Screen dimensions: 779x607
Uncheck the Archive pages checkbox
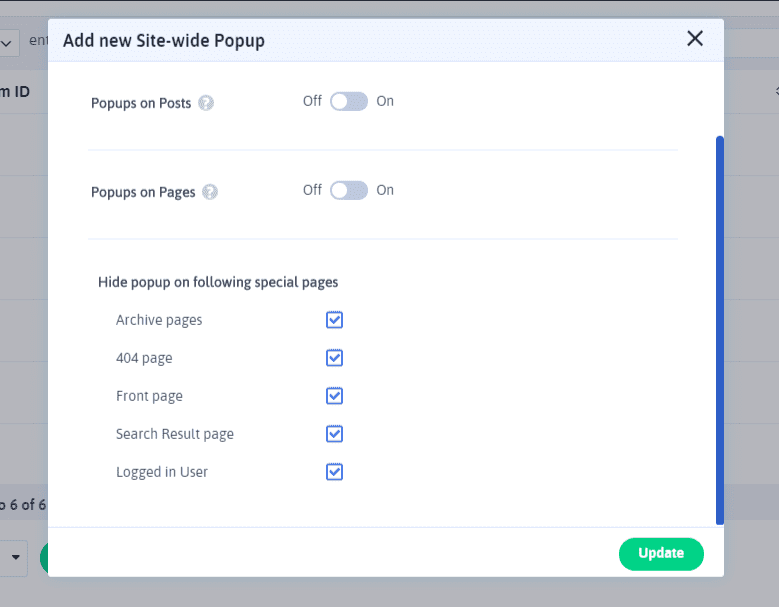[x=335, y=320]
